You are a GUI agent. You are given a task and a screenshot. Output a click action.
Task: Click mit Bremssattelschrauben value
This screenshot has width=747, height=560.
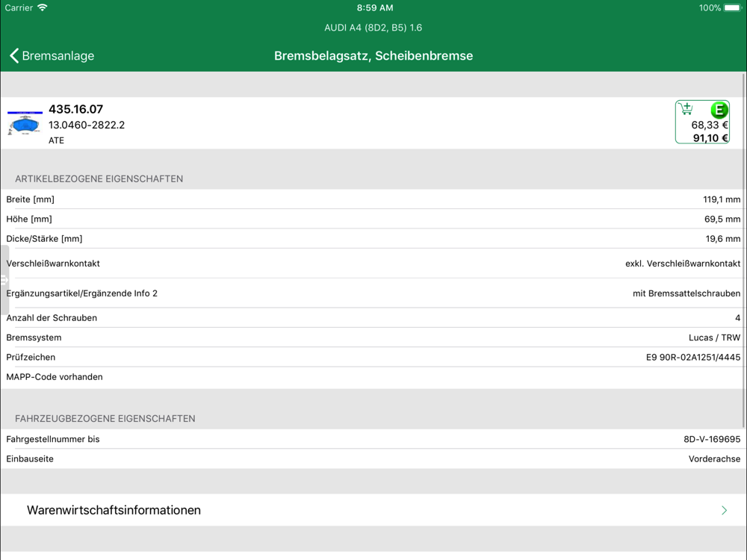pos(686,293)
